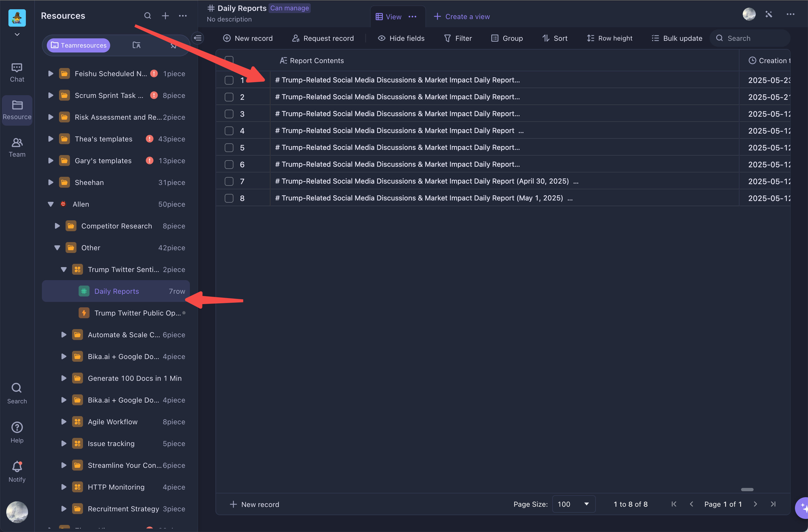
Task: Open the Help icon
Action: [17, 428]
